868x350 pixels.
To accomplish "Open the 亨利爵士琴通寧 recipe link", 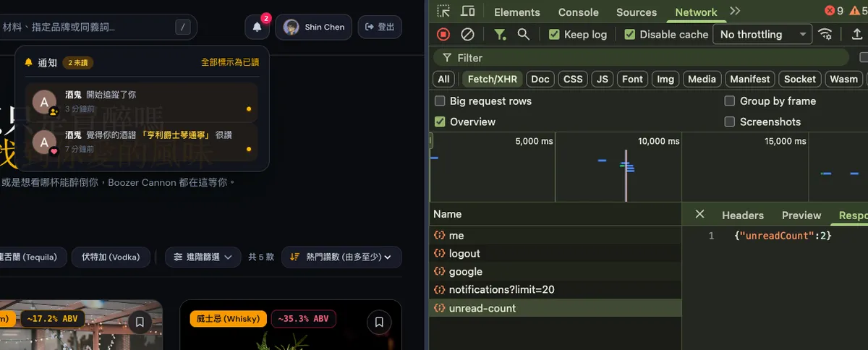I will [176, 135].
